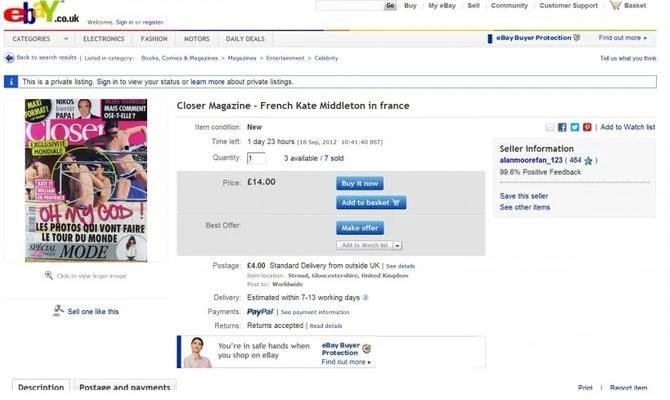The height and width of the screenshot is (400, 670).
Task: Open the Electronics menu tab
Action: pyautogui.click(x=104, y=38)
